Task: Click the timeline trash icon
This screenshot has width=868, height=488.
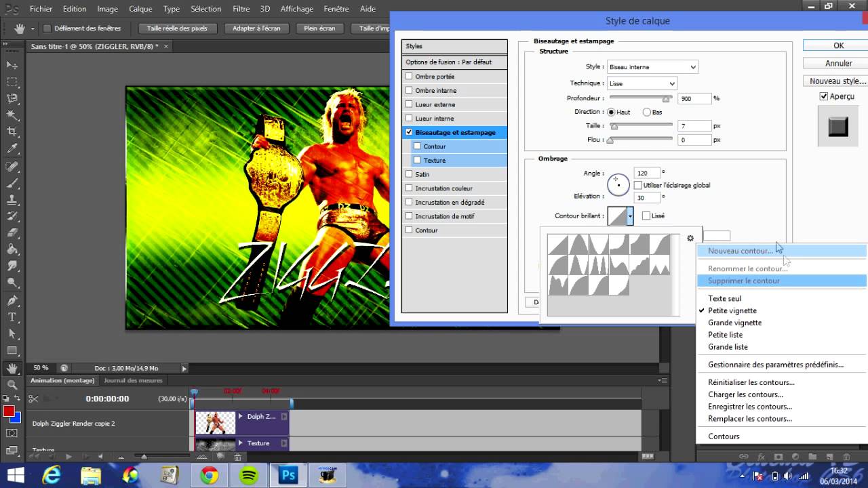Action: click(237, 457)
